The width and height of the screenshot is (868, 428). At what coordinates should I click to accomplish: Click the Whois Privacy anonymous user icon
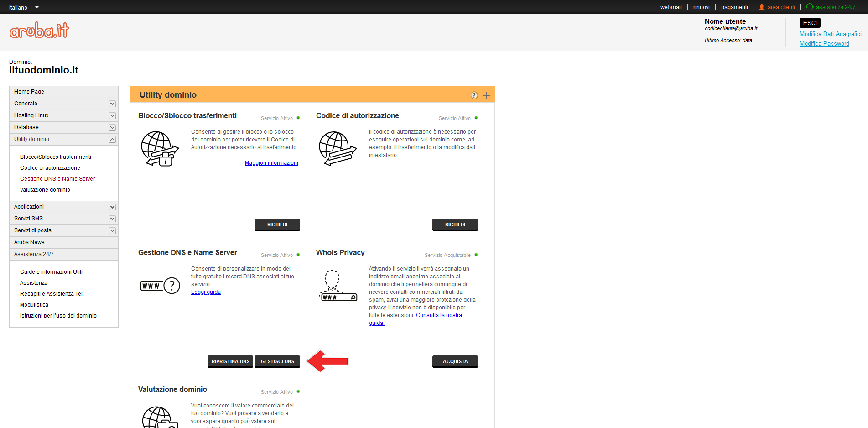[338, 286]
